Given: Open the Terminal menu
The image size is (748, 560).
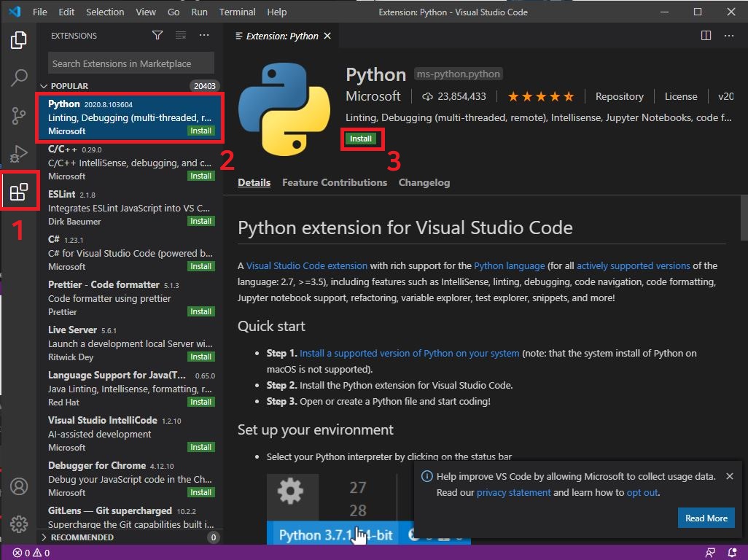Looking at the screenshot, I should pos(237,12).
